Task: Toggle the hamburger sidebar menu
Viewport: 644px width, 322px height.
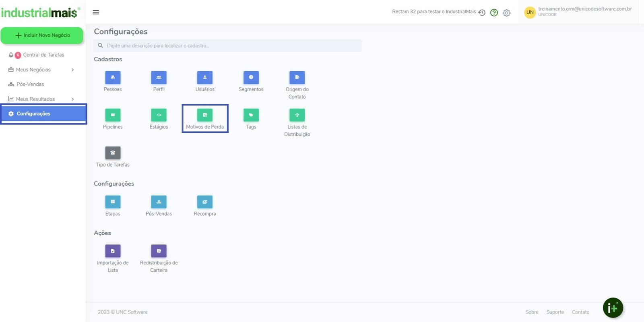Action: pos(96,12)
